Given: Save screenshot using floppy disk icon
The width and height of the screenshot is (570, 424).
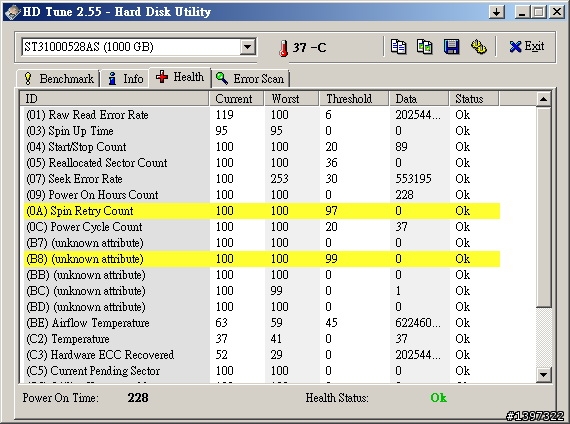Looking at the screenshot, I should pyautogui.click(x=451, y=47).
